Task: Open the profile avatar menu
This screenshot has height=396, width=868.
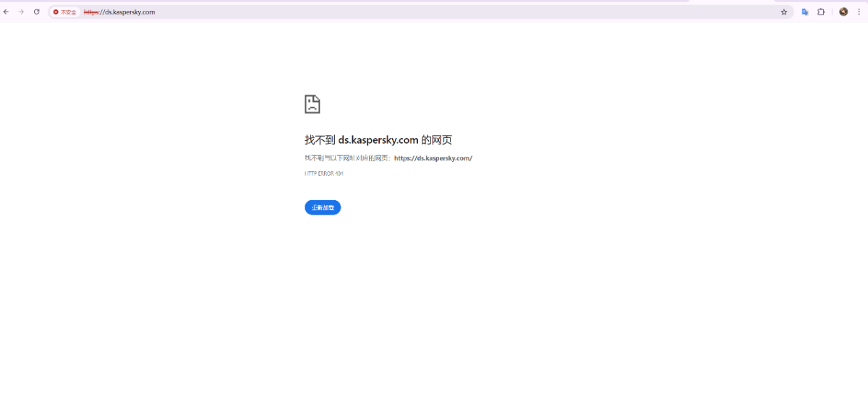Action: point(843,12)
